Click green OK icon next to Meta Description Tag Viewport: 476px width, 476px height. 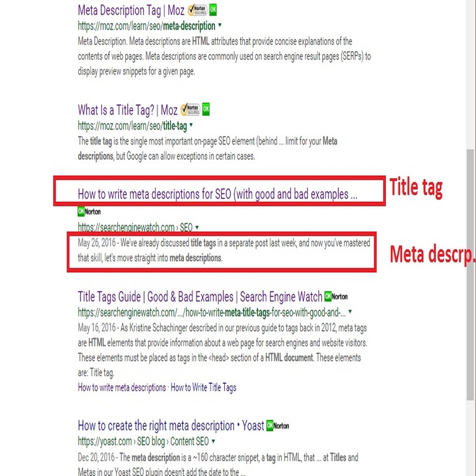tap(213, 10)
